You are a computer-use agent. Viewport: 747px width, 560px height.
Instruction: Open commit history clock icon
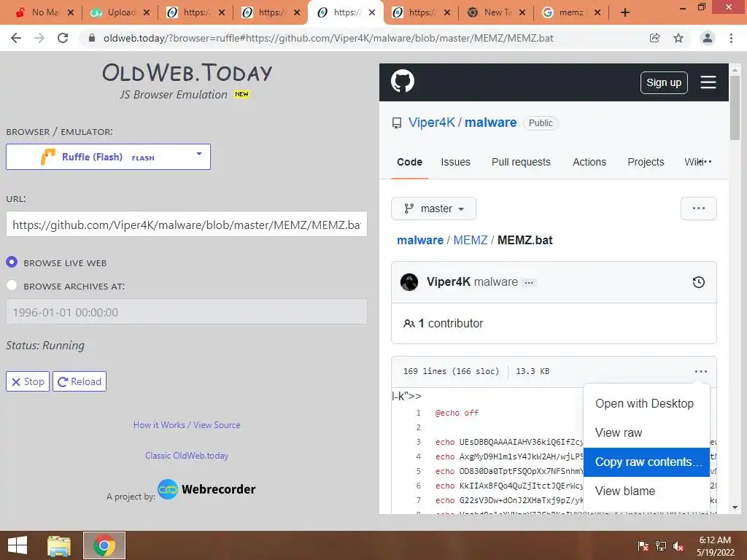point(698,282)
